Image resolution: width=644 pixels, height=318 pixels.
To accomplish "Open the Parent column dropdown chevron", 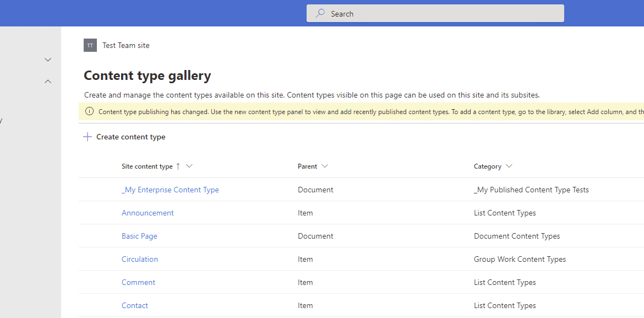I will [x=325, y=166].
